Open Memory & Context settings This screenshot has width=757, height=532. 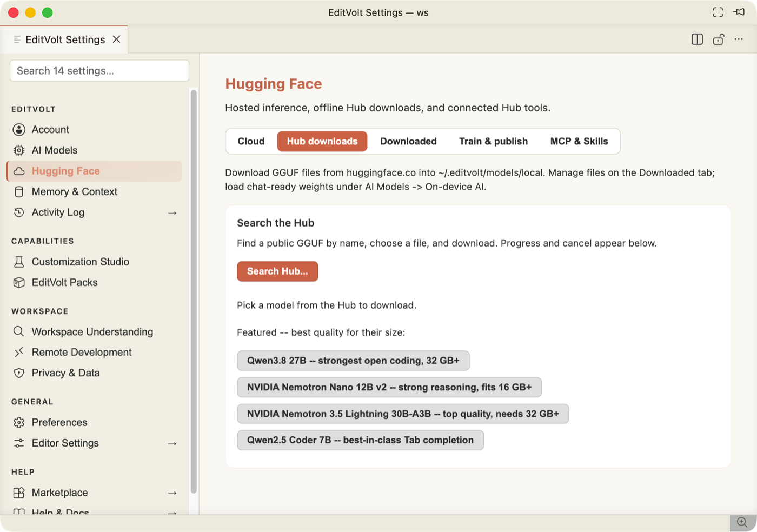(x=94, y=192)
